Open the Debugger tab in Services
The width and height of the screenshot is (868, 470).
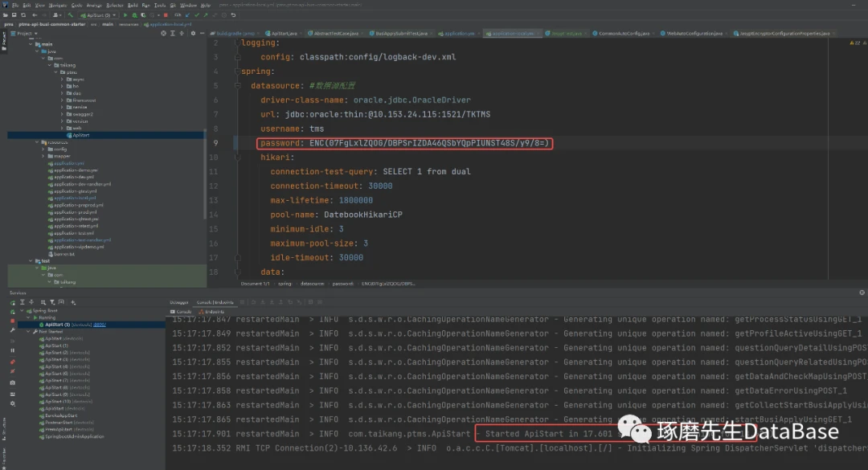(178, 302)
